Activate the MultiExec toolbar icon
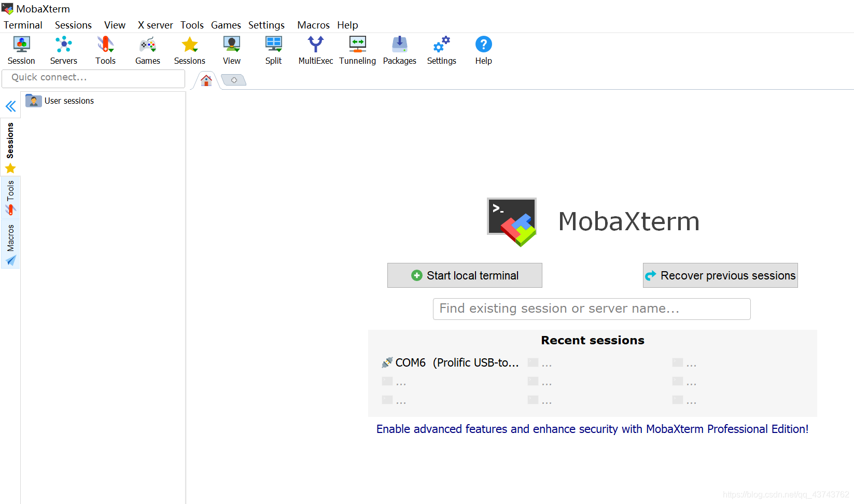Screen dimensions: 854x504 (315, 50)
